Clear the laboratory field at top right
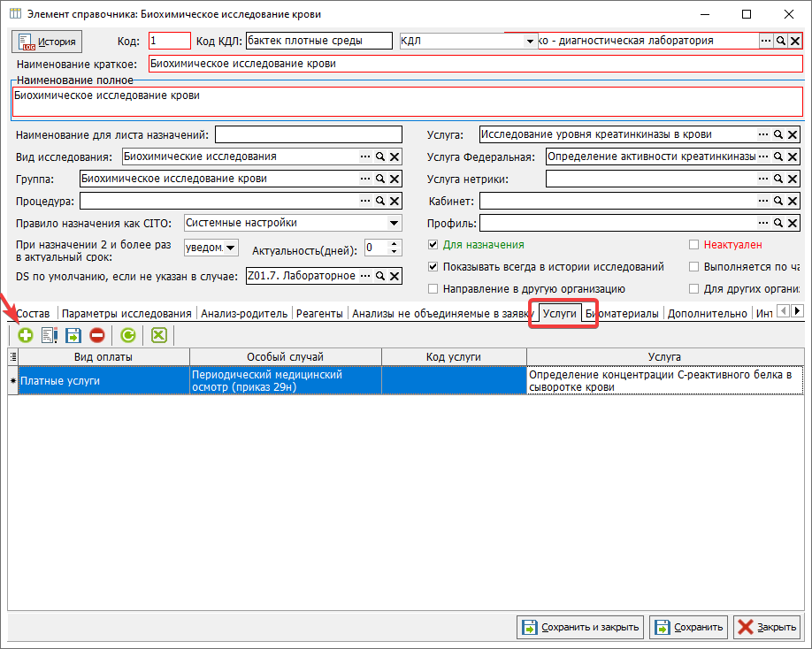The image size is (812, 649). pos(795,41)
